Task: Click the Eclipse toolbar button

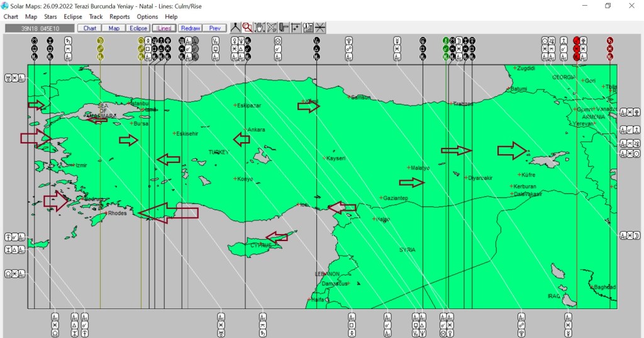Action: (138, 28)
